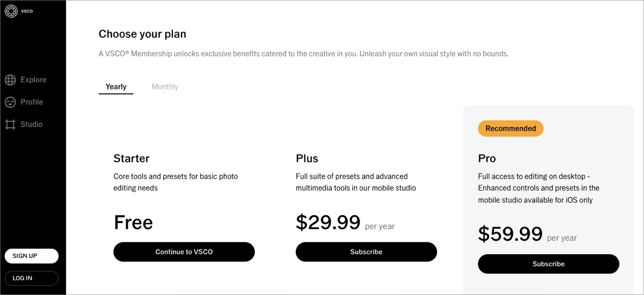Click the Studio frame icon
Image resolution: width=644 pixels, height=295 pixels.
coord(10,124)
